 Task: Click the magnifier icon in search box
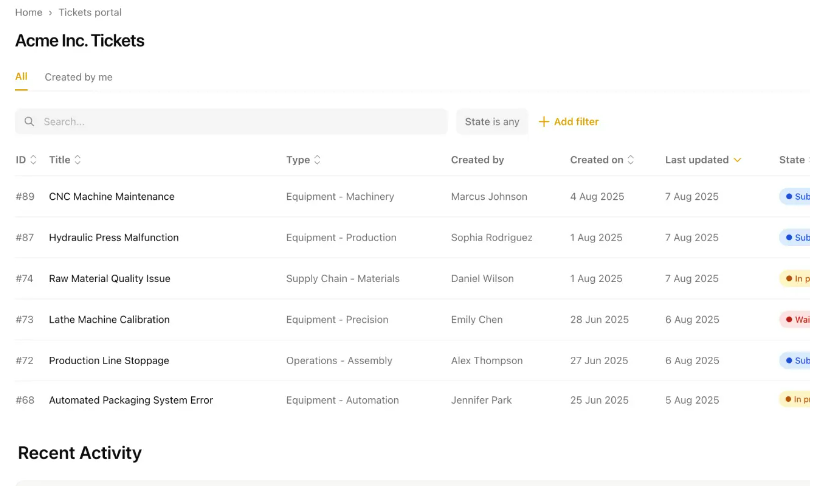29,122
